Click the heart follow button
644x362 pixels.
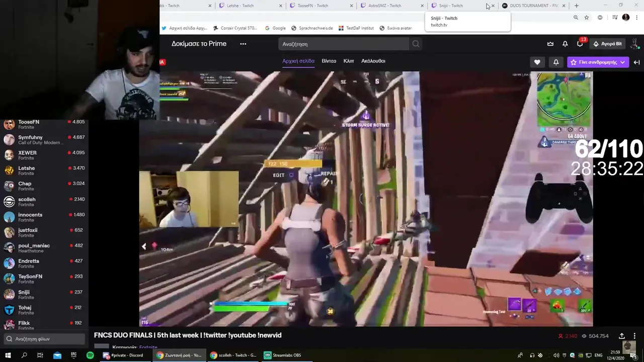point(537,62)
